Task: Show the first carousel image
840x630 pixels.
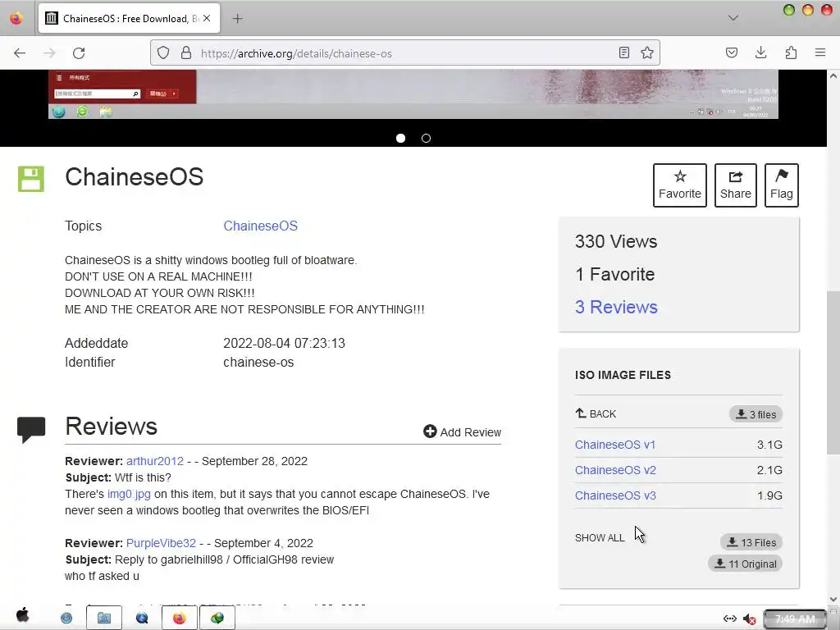Action: coord(400,138)
